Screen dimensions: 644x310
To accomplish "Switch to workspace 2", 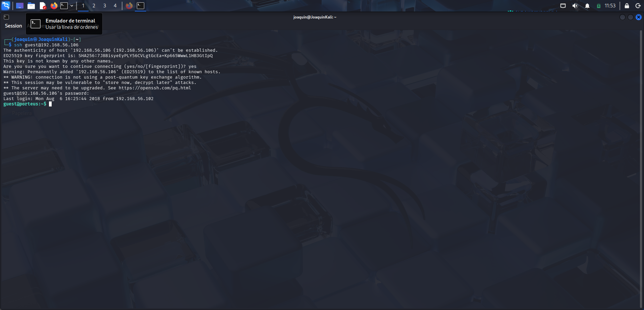I will point(94,6).
